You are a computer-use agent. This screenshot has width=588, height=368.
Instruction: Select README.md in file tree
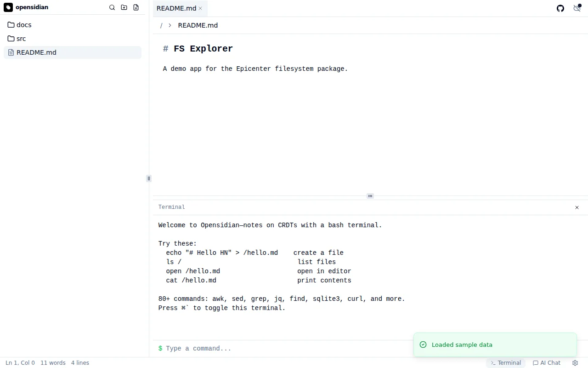(73, 52)
